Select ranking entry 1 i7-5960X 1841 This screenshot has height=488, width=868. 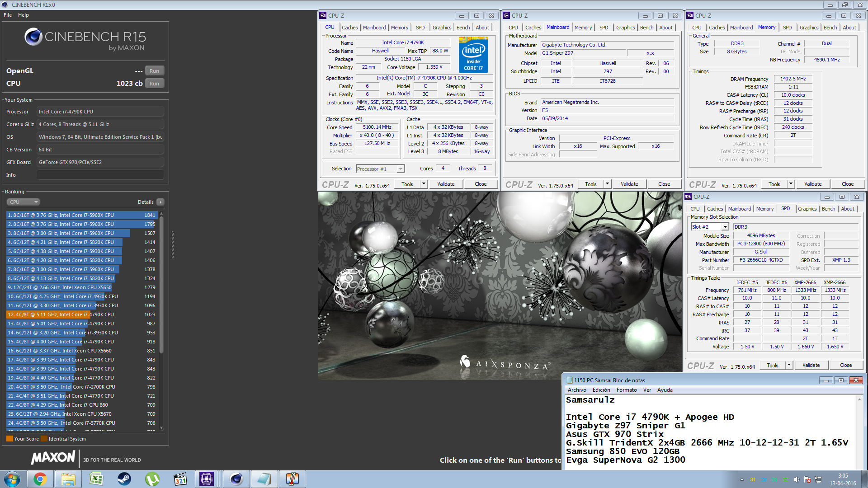tap(81, 215)
